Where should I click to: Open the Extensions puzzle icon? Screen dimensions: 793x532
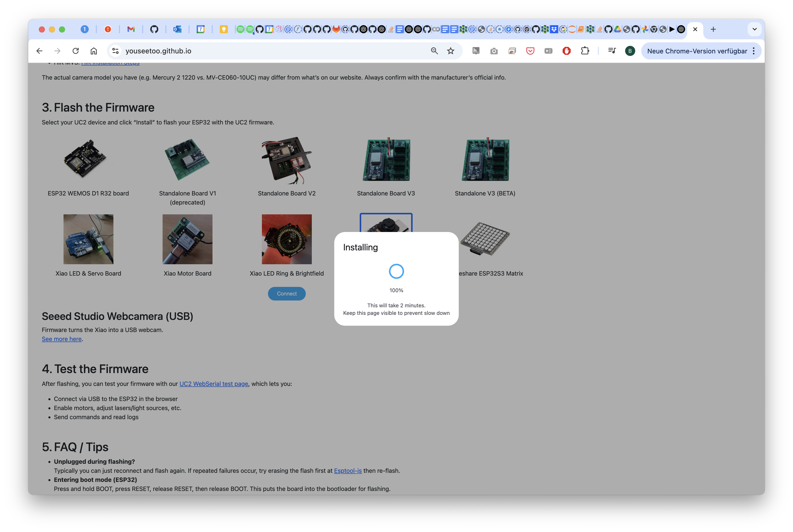tap(585, 51)
